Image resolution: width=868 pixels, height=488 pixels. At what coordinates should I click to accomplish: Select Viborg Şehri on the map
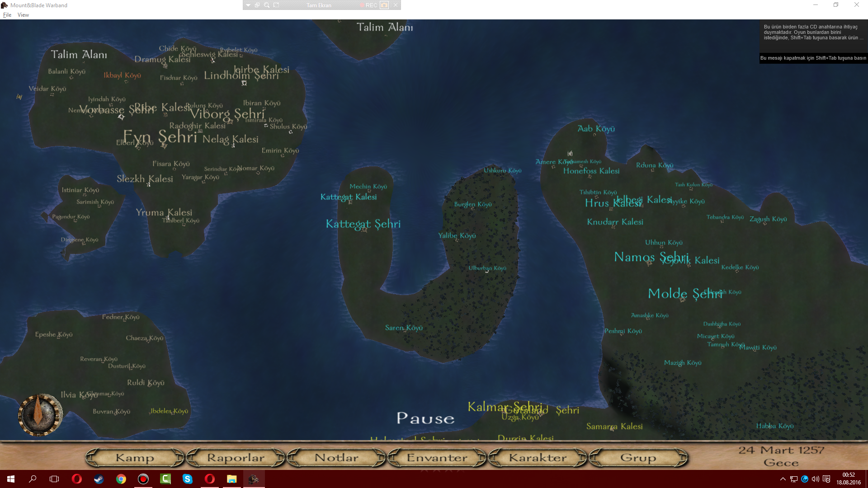tap(227, 113)
